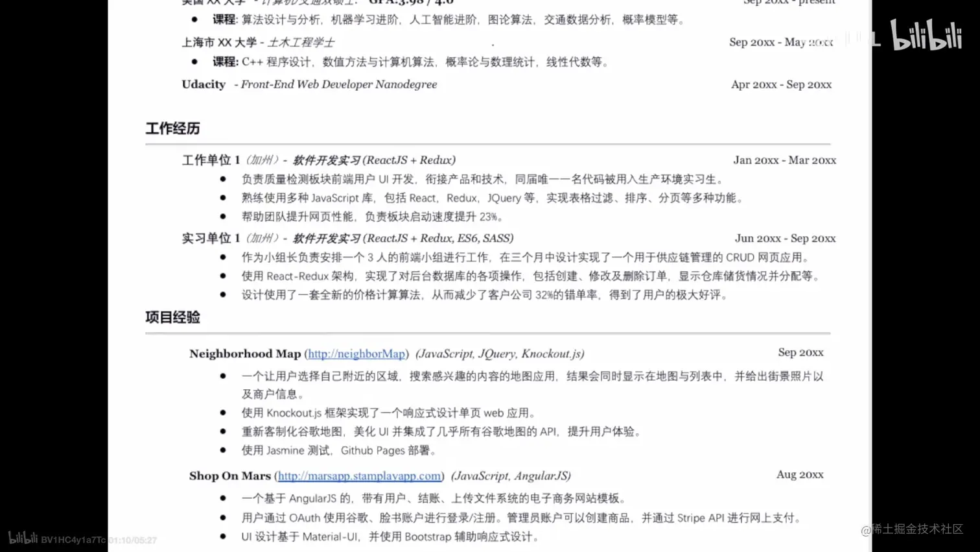The image size is (980, 552).
Task: Click the bullet about AngularJS 电子商务网站模板
Action: coord(434,498)
